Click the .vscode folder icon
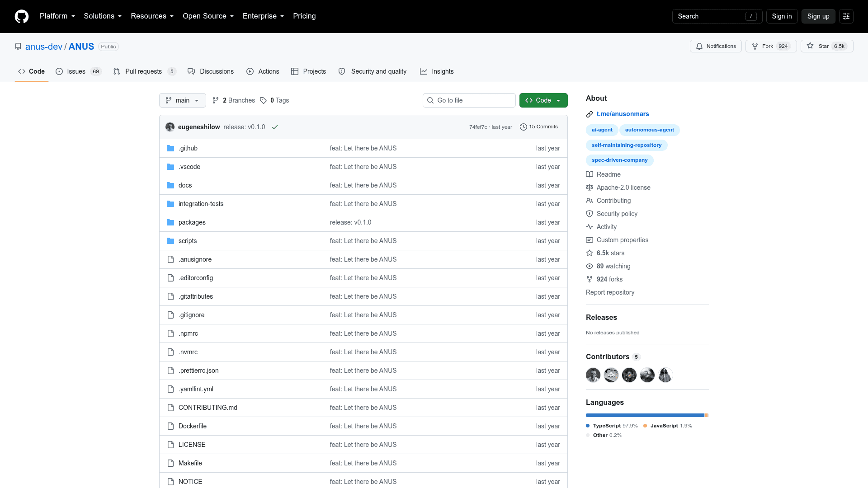This screenshot has height=488, width=868. point(170,167)
